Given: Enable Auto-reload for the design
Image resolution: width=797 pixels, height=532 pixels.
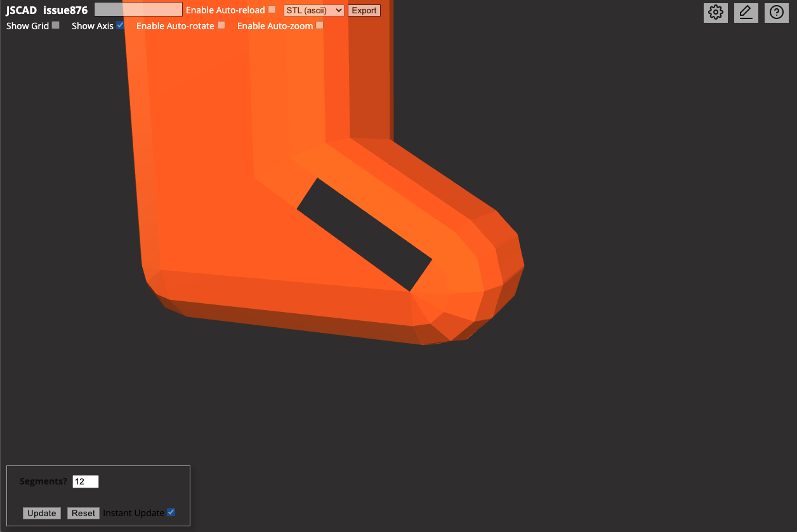Looking at the screenshot, I should click(x=272, y=10).
